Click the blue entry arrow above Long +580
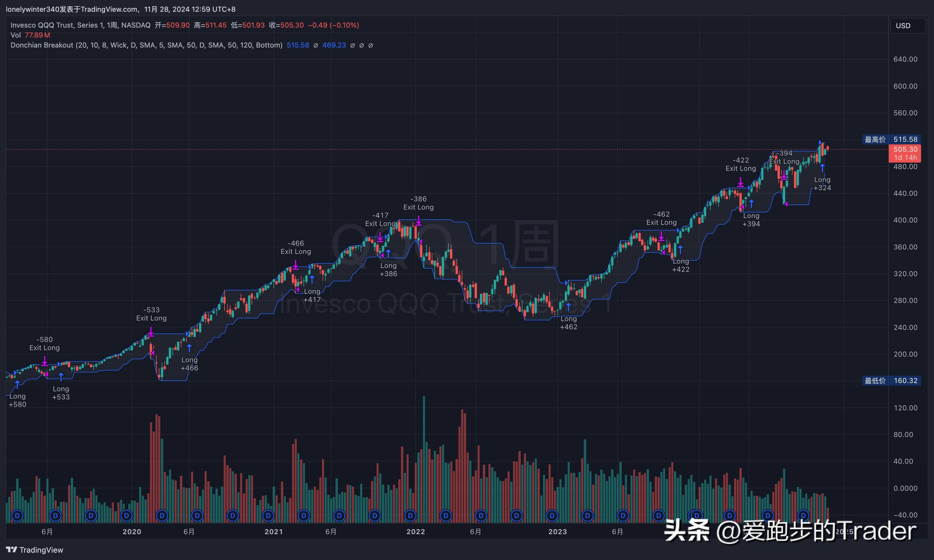Image resolution: width=934 pixels, height=560 pixels. (x=17, y=384)
